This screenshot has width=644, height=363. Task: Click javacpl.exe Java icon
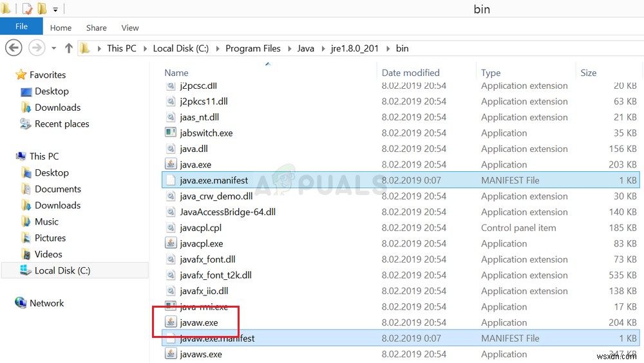pos(171,243)
